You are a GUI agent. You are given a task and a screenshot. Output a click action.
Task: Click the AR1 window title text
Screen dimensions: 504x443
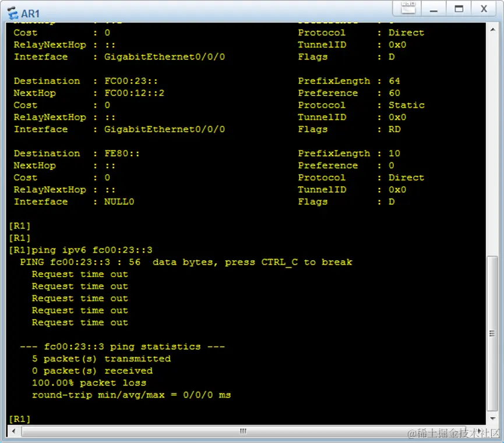coord(30,14)
